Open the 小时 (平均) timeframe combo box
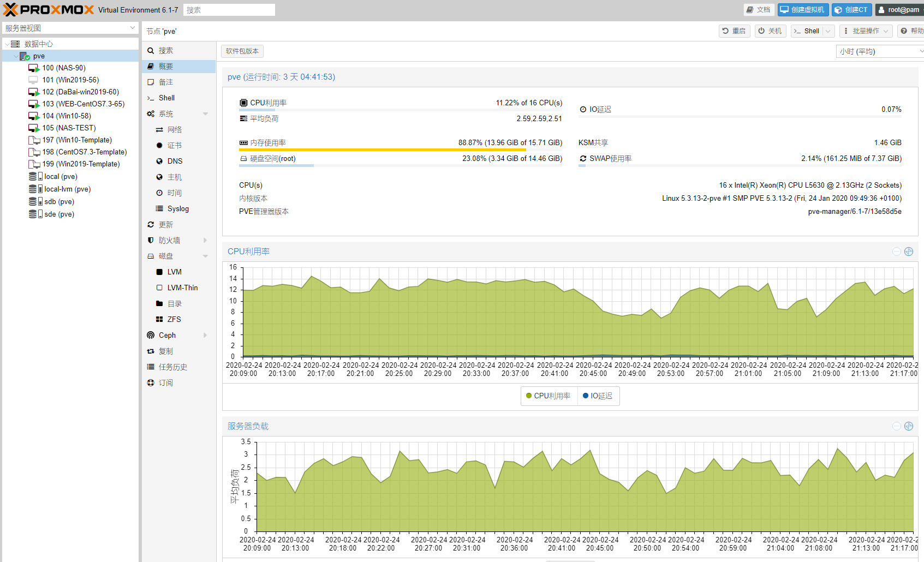Screen dimensions: 924x562 tap(879, 51)
